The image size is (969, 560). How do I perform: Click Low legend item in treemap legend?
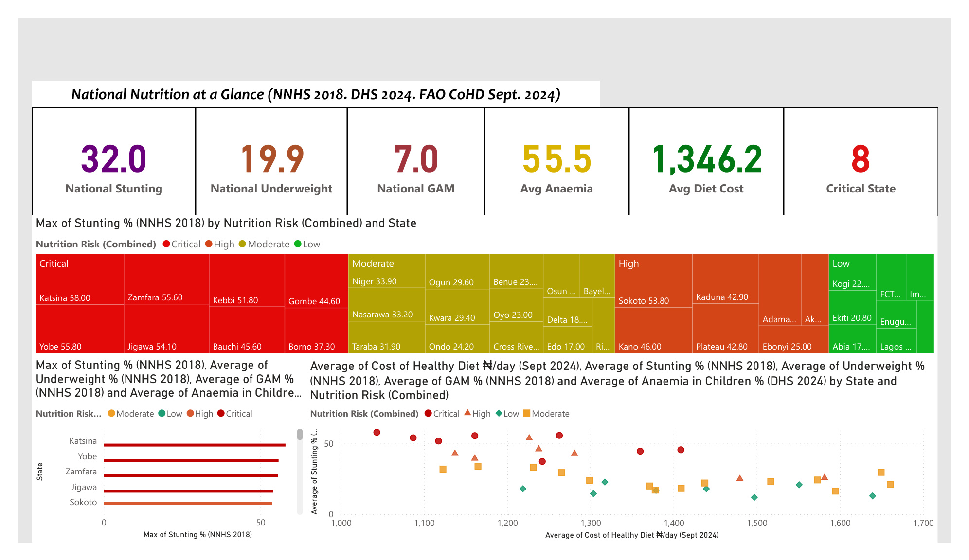pos(307,244)
